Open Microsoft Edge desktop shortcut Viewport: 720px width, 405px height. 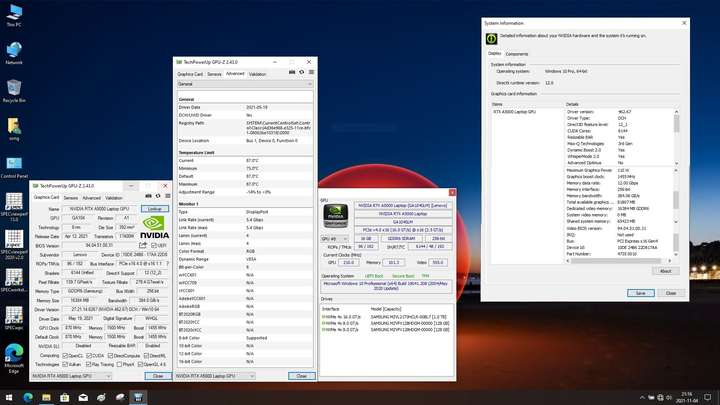click(14, 358)
